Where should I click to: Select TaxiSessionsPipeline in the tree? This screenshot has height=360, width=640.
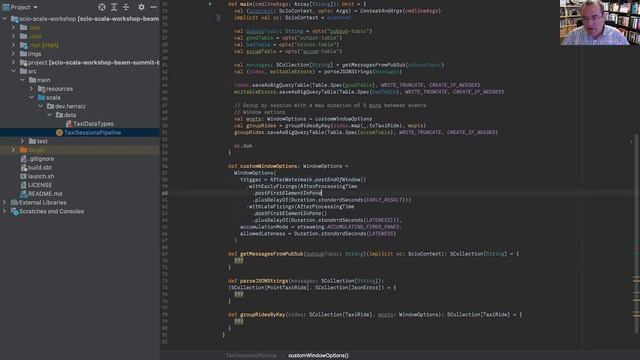click(93, 132)
